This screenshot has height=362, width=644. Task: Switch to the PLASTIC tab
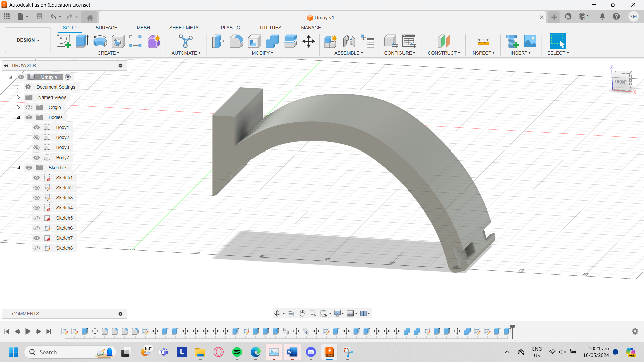(x=230, y=28)
